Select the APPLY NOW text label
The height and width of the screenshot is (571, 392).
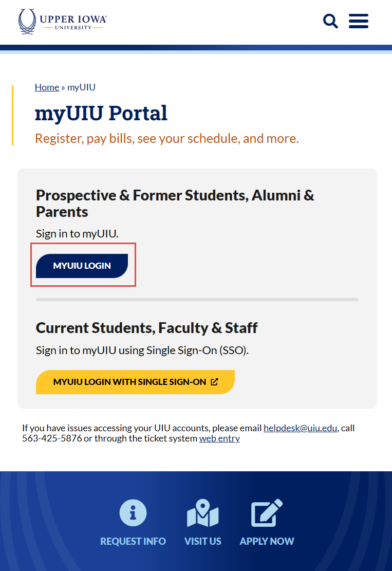267,541
